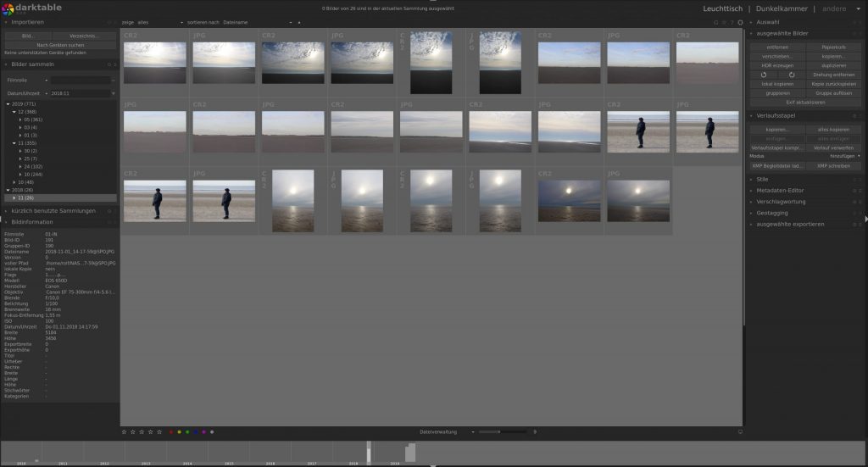This screenshot has height=467, width=868.
Task: Expand the 10 (48) tree node
Action: click(14, 182)
